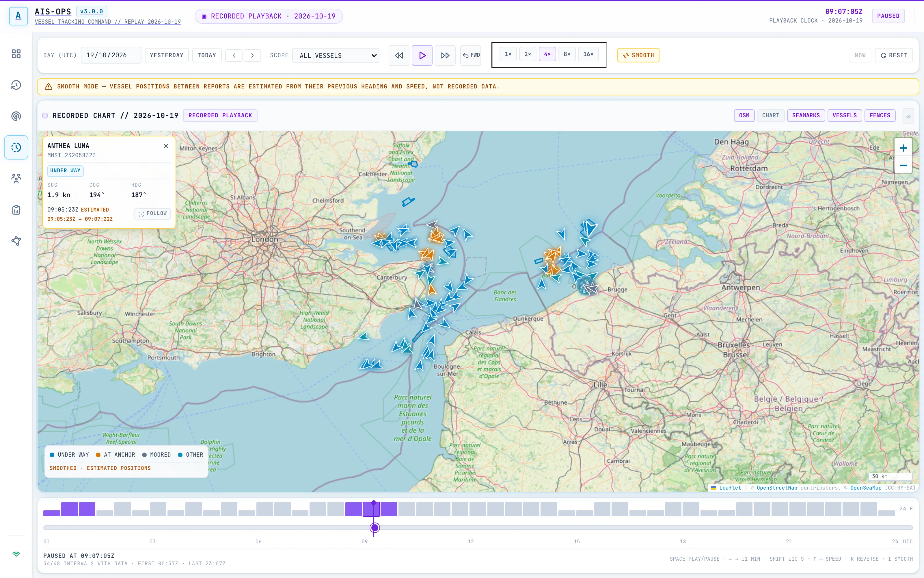Open the history clock-arrow sidebar icon
Viewport: 924px width, 578px height.
pyautogui.click(x=16, y=85)
